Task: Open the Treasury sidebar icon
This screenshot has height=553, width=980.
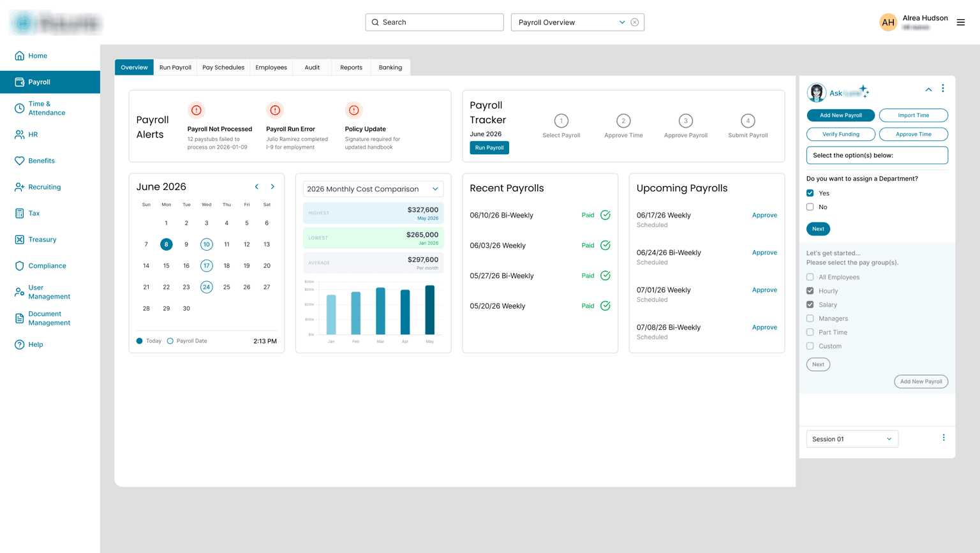Action: click(x=19, y=239)
